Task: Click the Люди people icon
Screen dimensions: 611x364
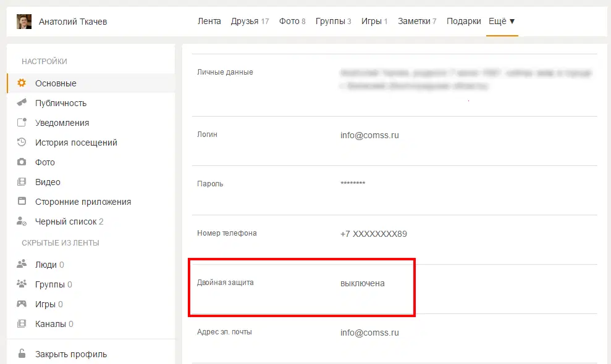Action: pos(22,264)
